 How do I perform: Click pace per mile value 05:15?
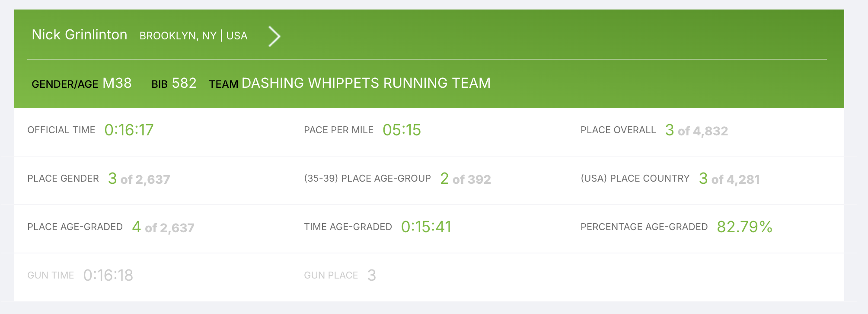(x=402, y=130)
